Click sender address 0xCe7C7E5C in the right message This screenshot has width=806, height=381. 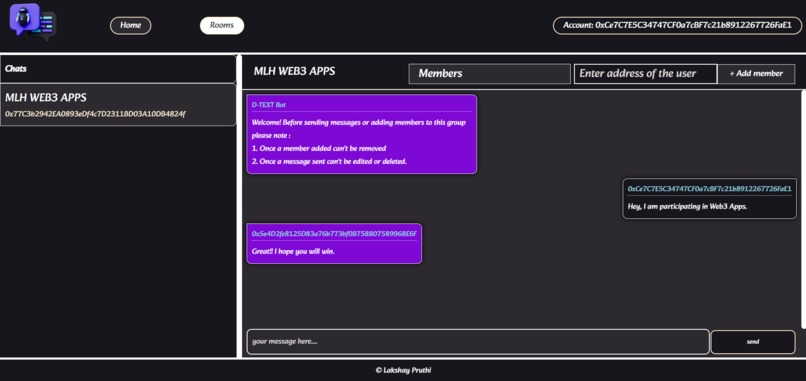pyautogui.click(x=709, y=189)
